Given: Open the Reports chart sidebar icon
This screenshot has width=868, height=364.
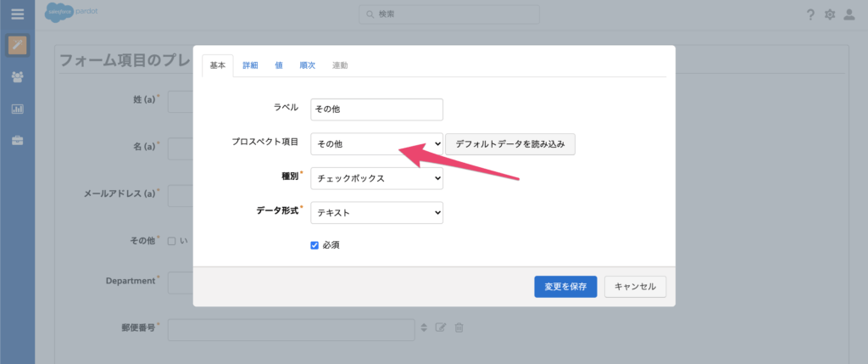Looking at the screenshot, I should click(x=18, y=109).
